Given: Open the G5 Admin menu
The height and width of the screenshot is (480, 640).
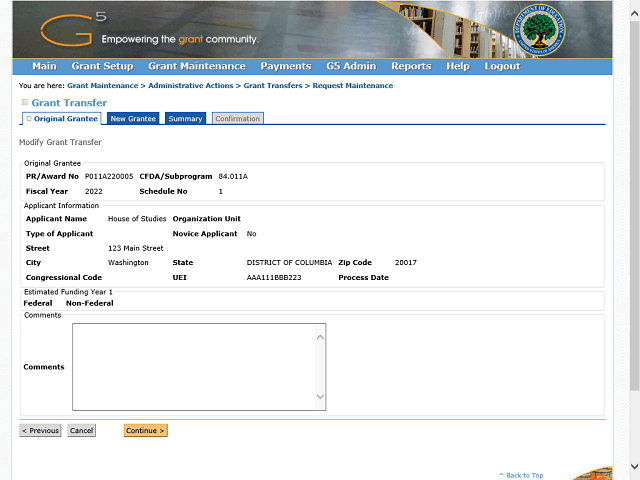Looking at the screenshot, I should click(351, 66).
